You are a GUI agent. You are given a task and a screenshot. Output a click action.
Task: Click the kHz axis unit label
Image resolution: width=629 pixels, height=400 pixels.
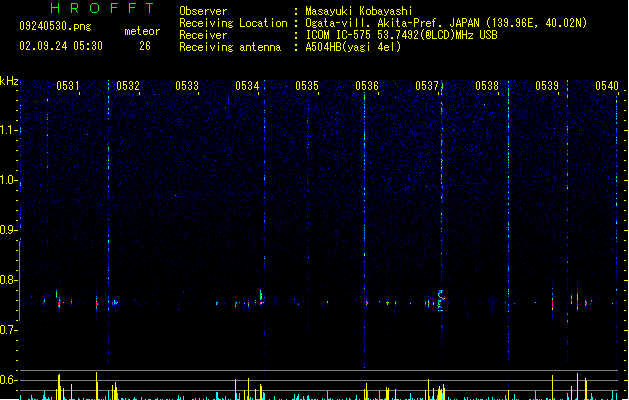coord(9,81)
